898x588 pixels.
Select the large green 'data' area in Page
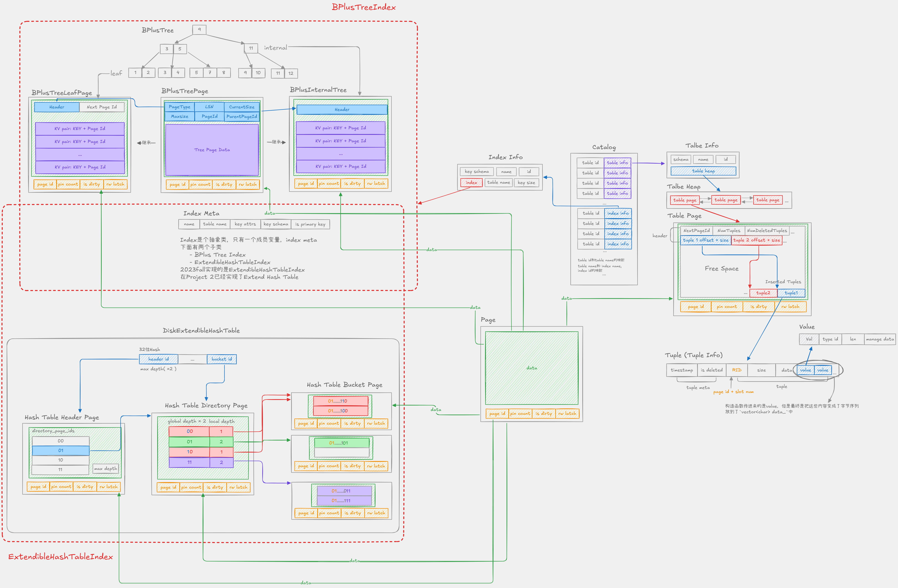[x=531, y=368]
